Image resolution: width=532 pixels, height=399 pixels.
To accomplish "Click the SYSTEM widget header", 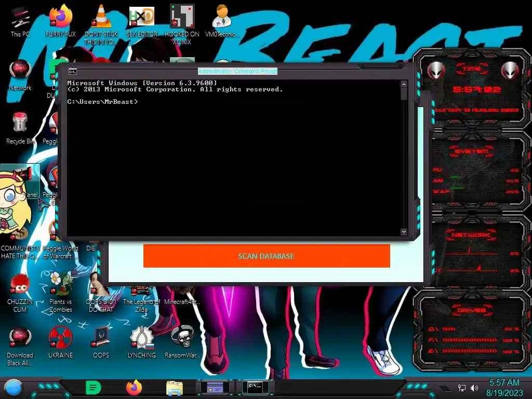I will [472, 151].
